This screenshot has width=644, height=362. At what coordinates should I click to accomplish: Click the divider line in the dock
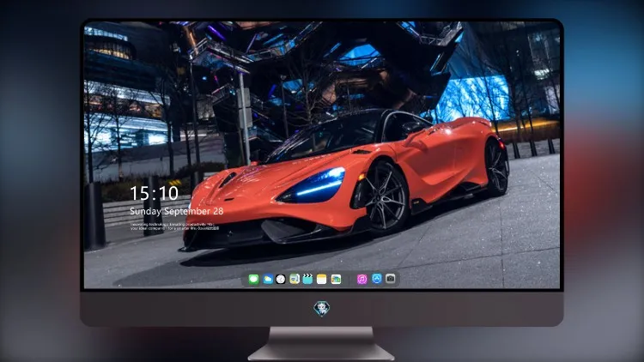(349, 280)
